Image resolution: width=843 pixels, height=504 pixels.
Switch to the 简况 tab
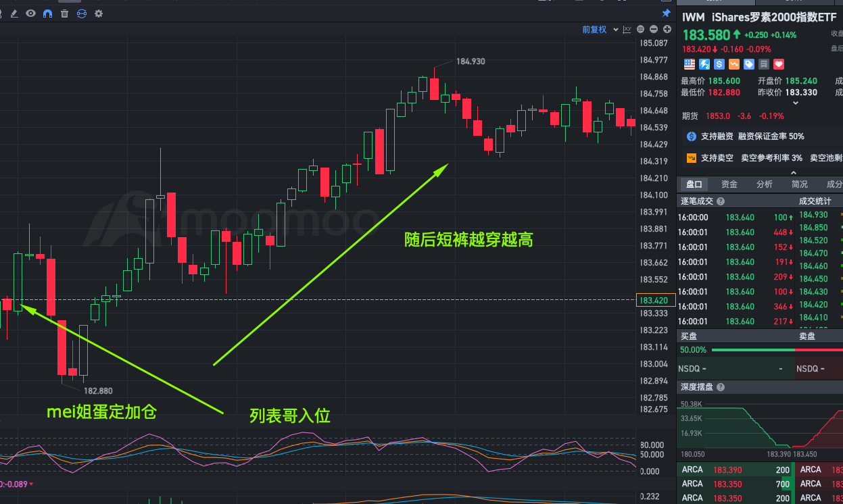(800, 184)
